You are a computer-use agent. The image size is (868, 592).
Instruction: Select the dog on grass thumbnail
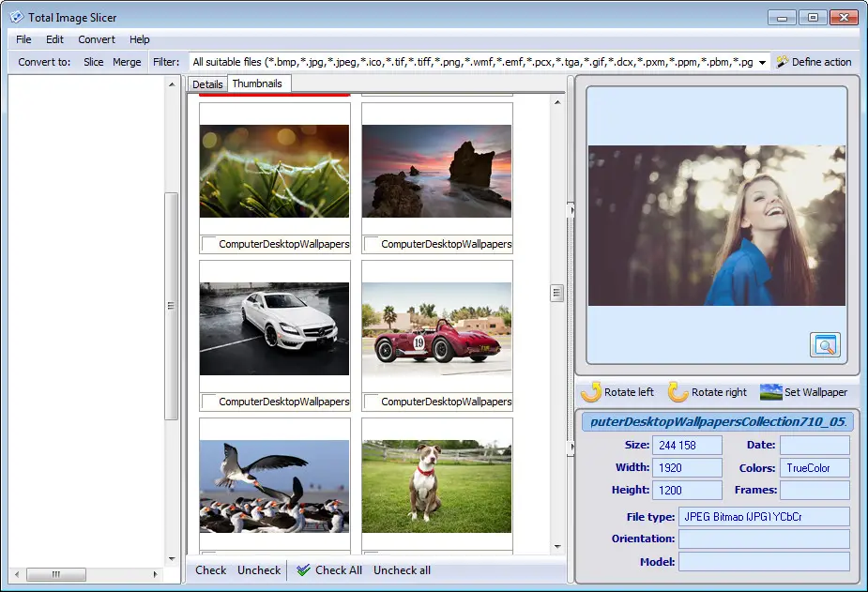click(436, 486)
